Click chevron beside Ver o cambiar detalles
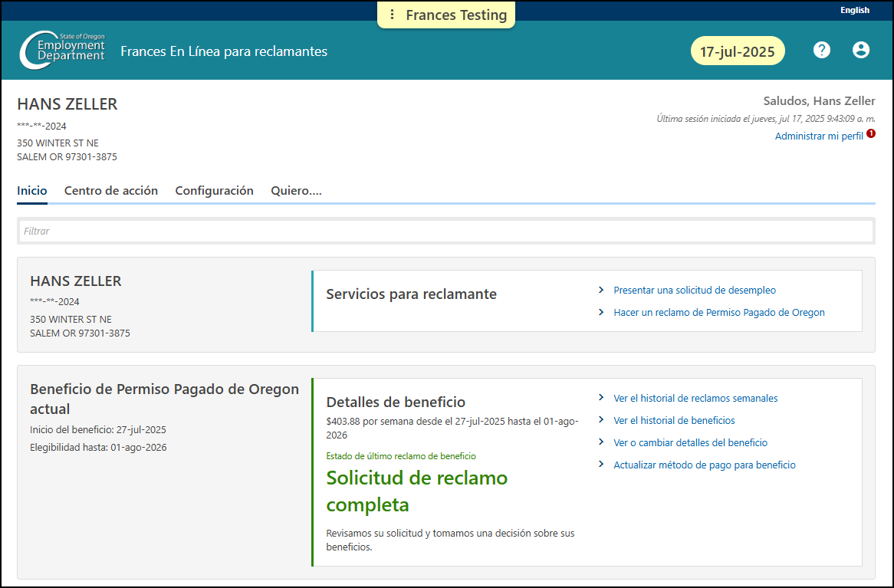Screen dimensions: 894x588 tap(601, 442)
